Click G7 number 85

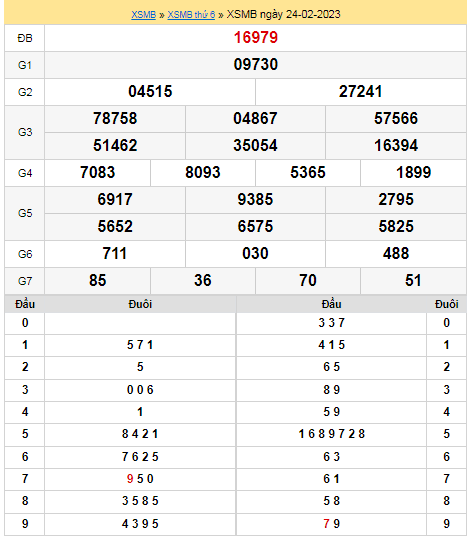click(x=97, y=280)
